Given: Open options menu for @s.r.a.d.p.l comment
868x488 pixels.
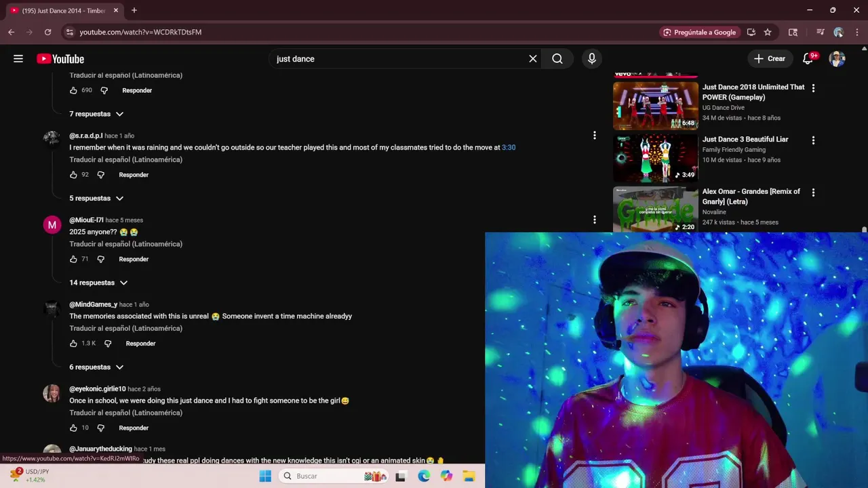Looking at the screenshot, I should [595, 136].
